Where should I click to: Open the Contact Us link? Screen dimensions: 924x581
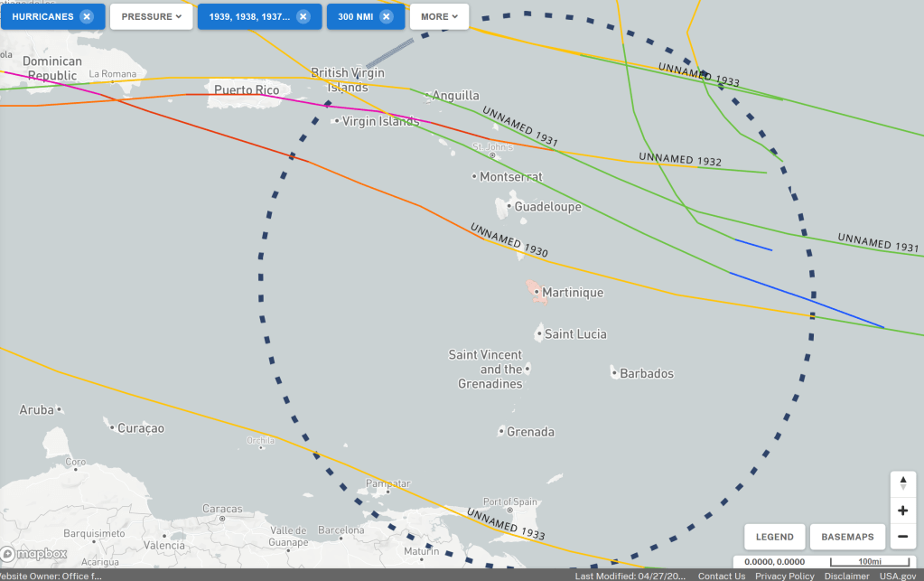tap(722, 576)
